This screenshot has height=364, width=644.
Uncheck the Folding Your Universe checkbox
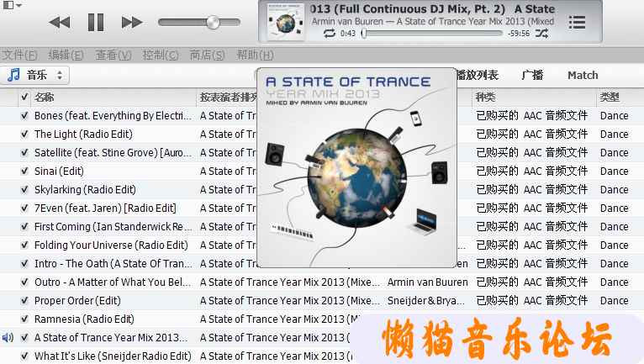click(x=24, y=245)
